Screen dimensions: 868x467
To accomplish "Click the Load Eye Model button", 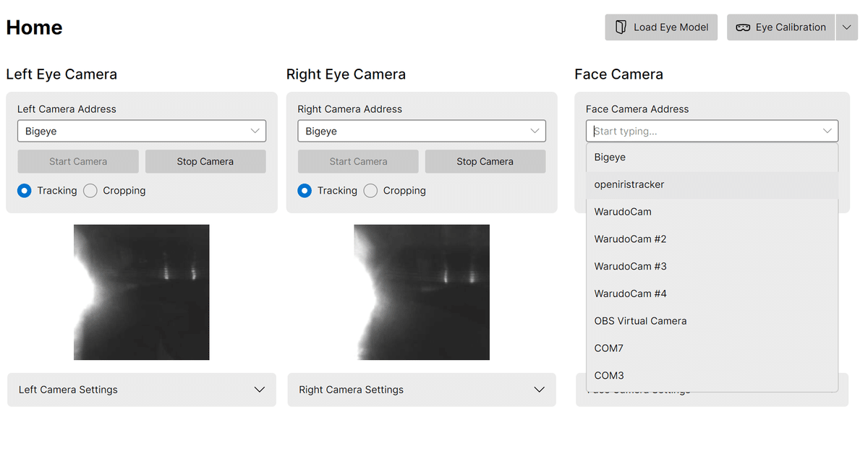I will point(661,27).
